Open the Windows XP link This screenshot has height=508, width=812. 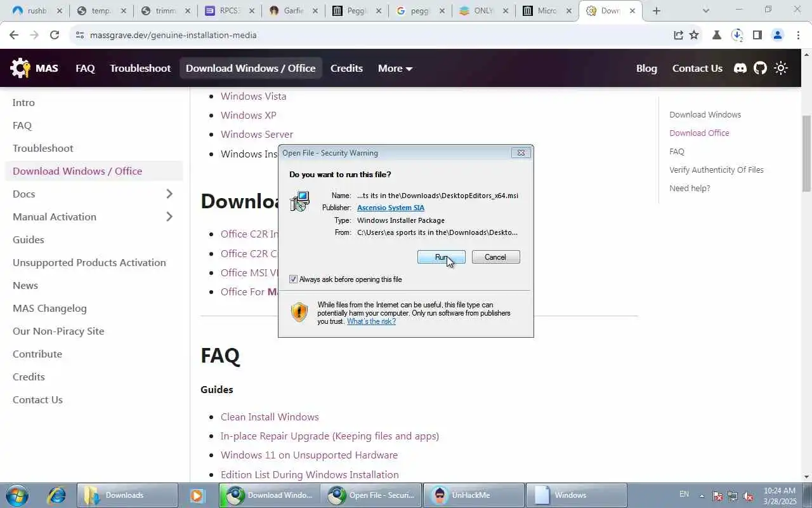point(249,115)
